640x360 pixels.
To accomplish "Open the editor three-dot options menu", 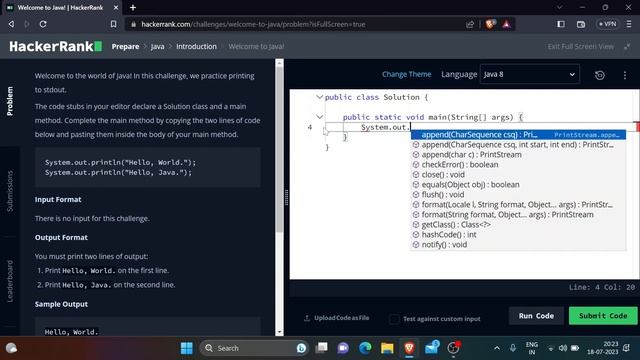I will pyautogui.click(x=624, y=75).
